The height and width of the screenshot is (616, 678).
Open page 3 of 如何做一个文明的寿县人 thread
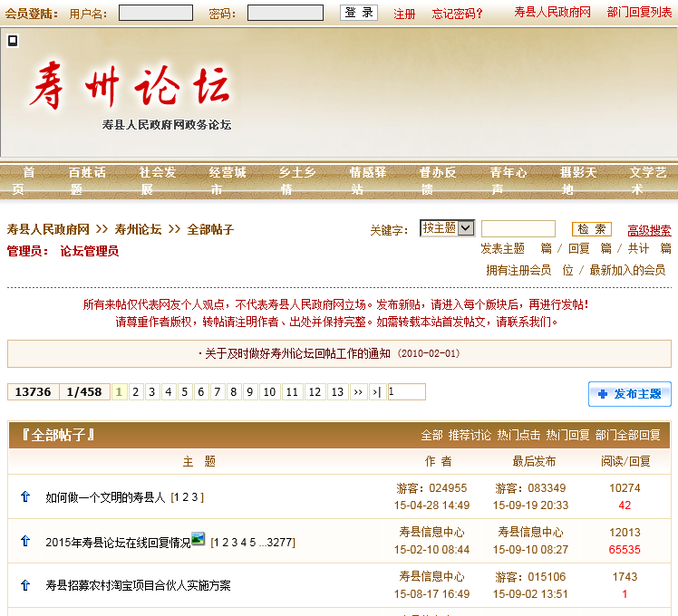pyautogui.click(x=195, y=497)
